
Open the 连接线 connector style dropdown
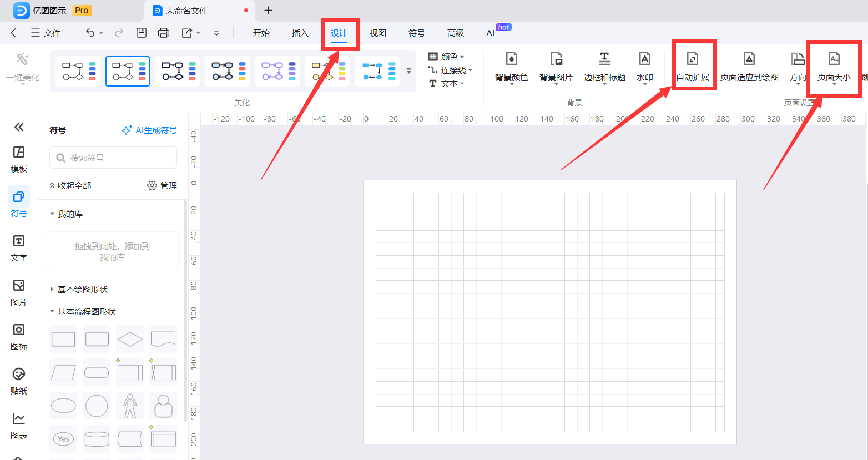pos(454,70)
